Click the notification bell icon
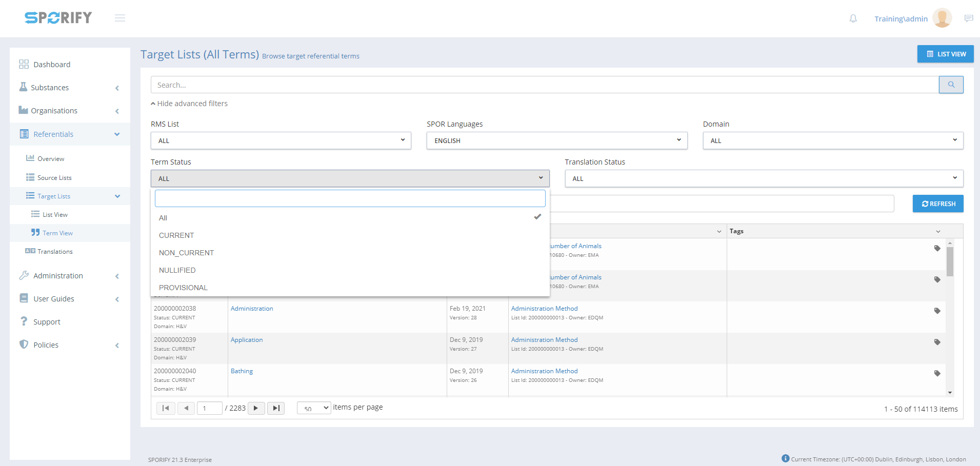980x466 pixels. pos(853,18)
